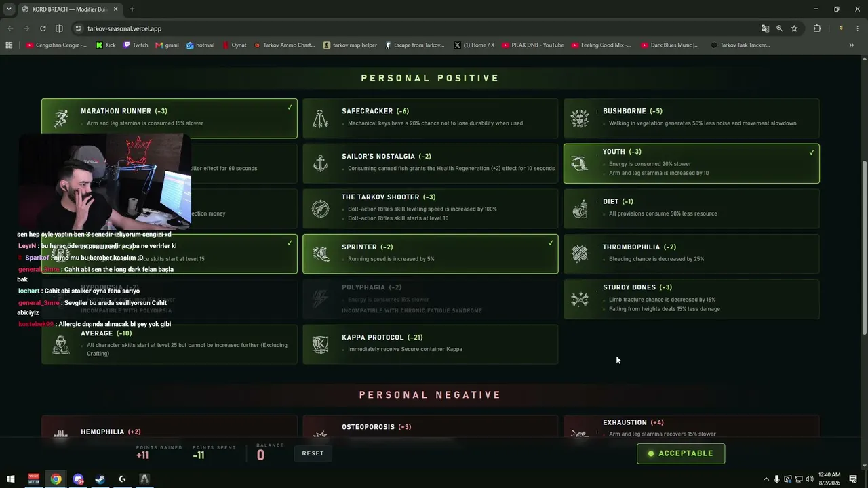This screenshot has height=488, width=868.
Task: Click the Thrombophilia bandage icon
Action: click(580, 253)
